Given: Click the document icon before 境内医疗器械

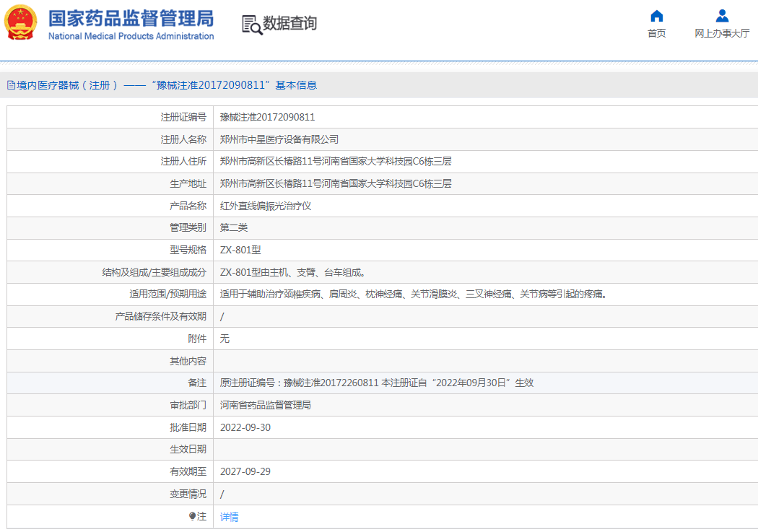Looking at the screenshot, I should pyautogui.click(x=11, y=85).
